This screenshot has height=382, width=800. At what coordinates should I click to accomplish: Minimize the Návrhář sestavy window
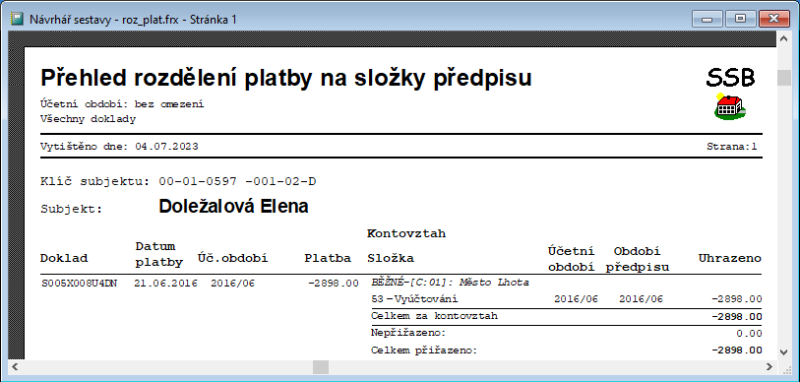tap(707, 19)
